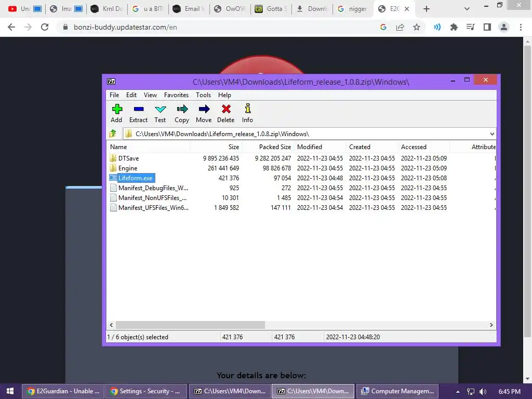Screen dimensions: 532x399
Task: Open Chrome three-dot menu
Action: 521,27
